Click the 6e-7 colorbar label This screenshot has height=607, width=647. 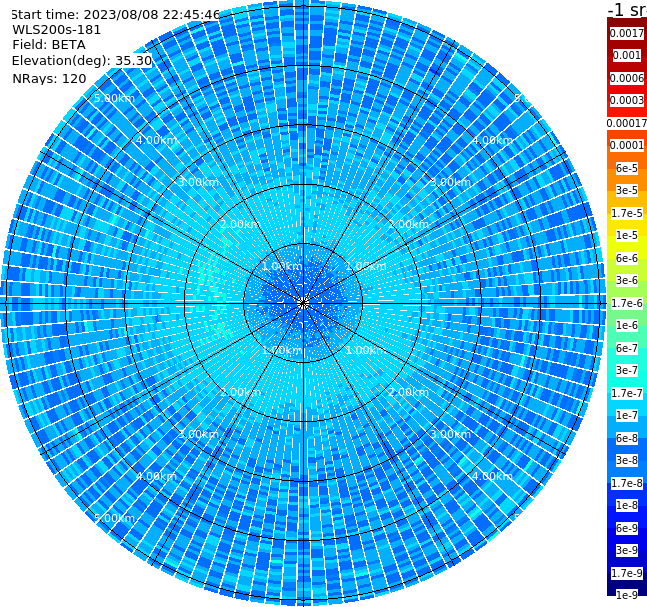(x=627, y=348)
